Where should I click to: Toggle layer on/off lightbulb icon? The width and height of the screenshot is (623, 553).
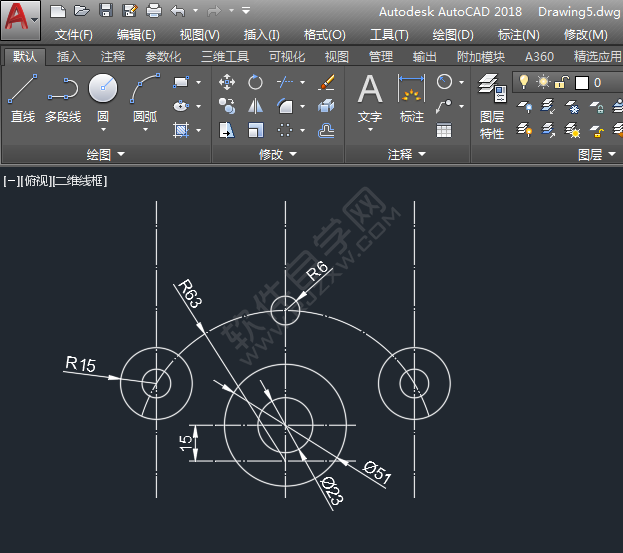point(523,82)
